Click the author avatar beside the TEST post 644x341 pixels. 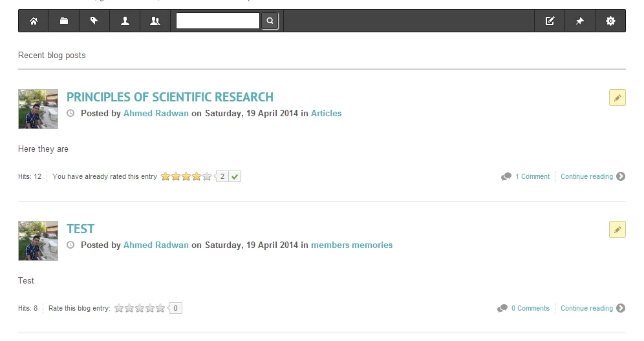[x=38, y=241]
